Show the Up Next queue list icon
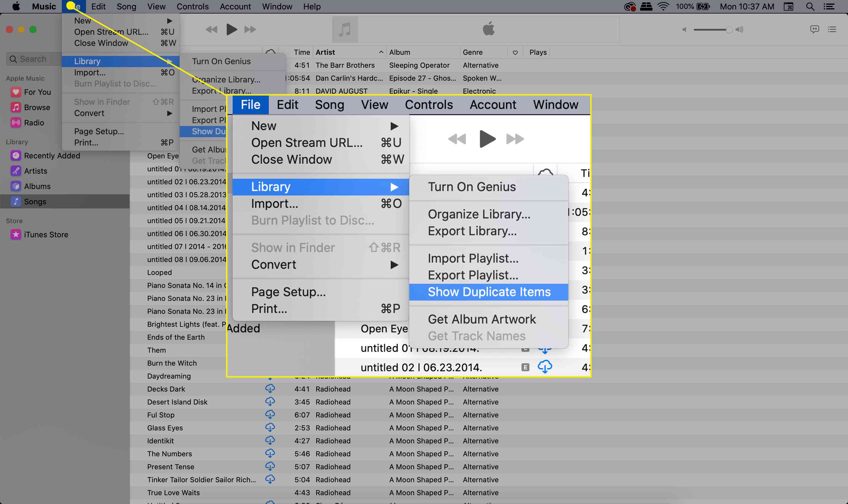Image resolution: width=848 pixels, height=504 pixels. (x=832, y=29)
